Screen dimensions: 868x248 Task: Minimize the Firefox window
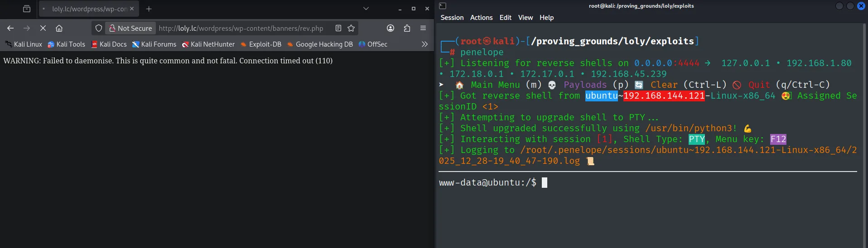400,9
